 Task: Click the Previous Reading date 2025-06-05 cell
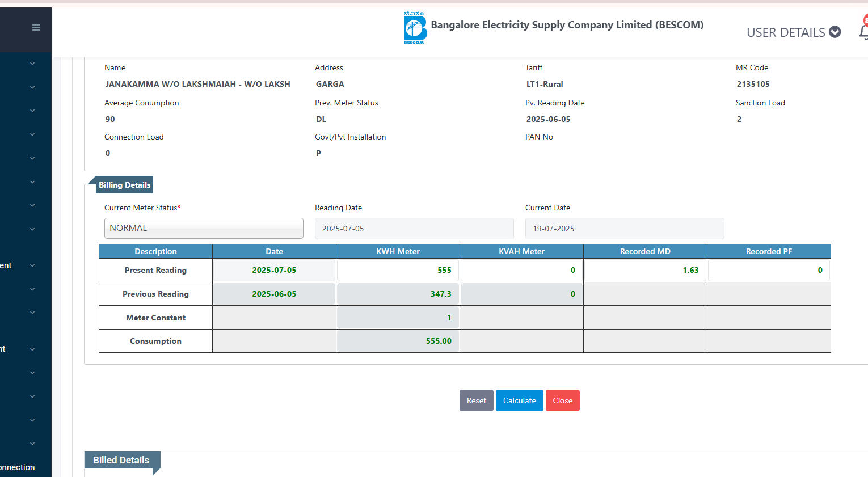coord(275,294)
